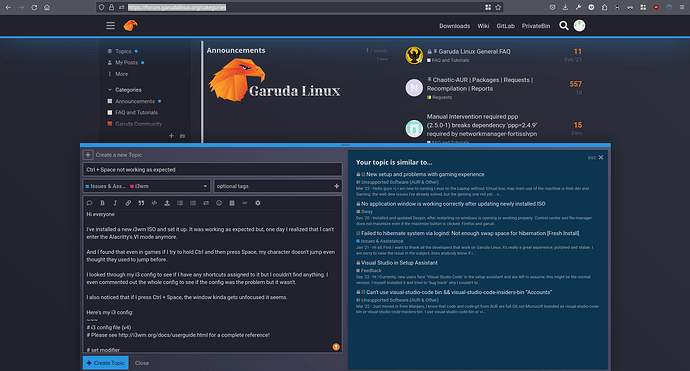Upload a file with the upload icon
Image resolution: width=690 pixels, height=371 pixels.
[167, 203]
